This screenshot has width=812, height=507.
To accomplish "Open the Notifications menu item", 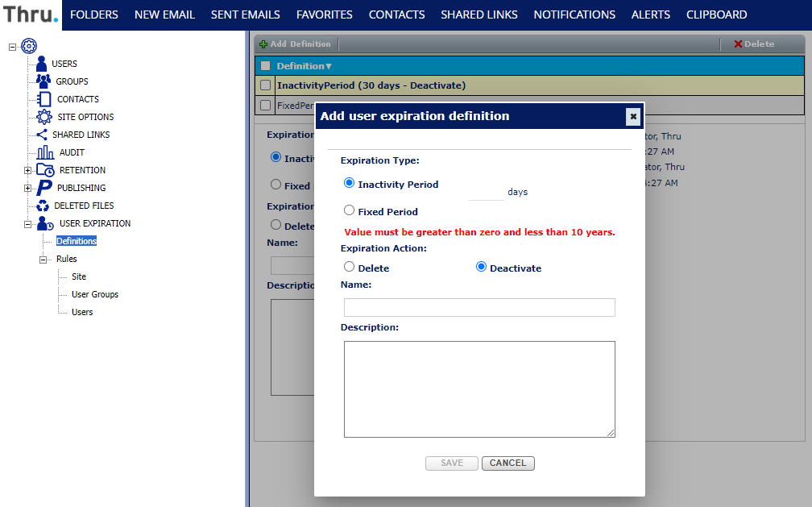I will [574, 15].
